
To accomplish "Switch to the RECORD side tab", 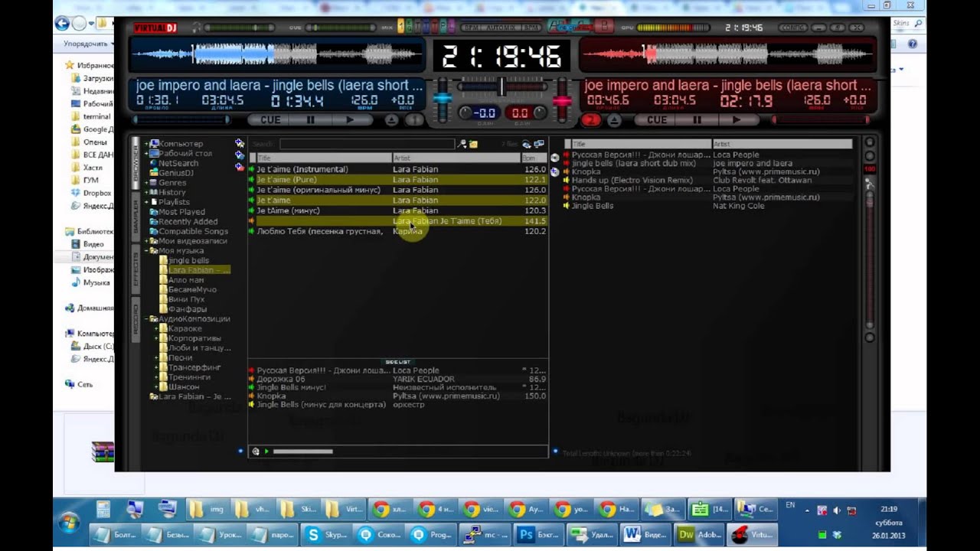I will 136,321.
